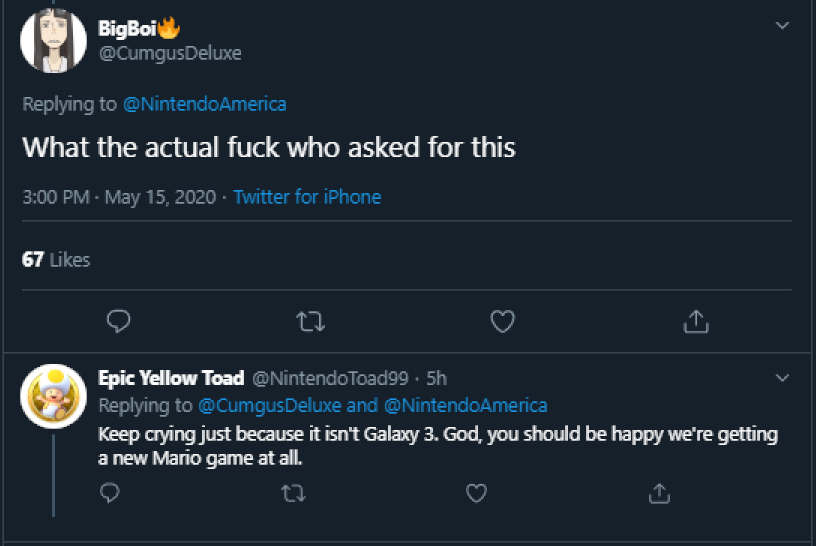Like BigBoi's main tweet
This screenshot has width=816, height=546.
[x=503, y=321]
